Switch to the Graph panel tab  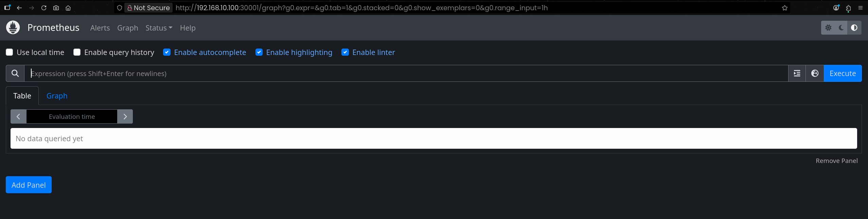tap(57, 96)
